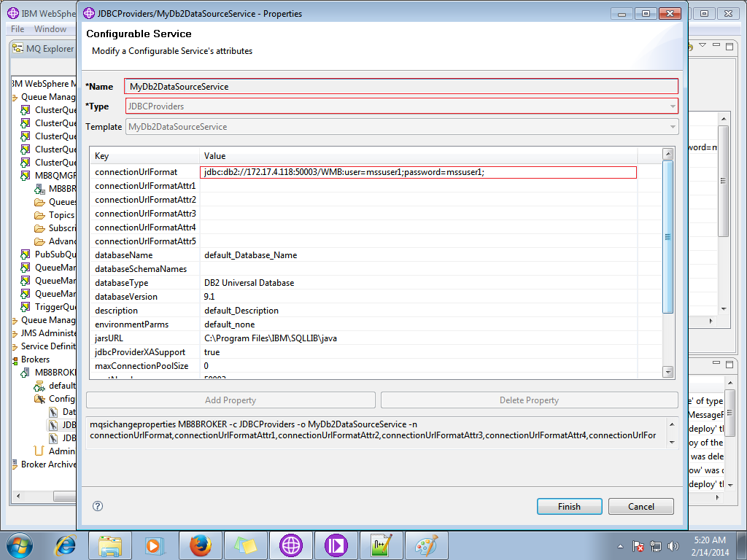This screenshot has height=560, width=747.
Task: Select the environmentParms value default_none
Action: (x=230, y=324)
